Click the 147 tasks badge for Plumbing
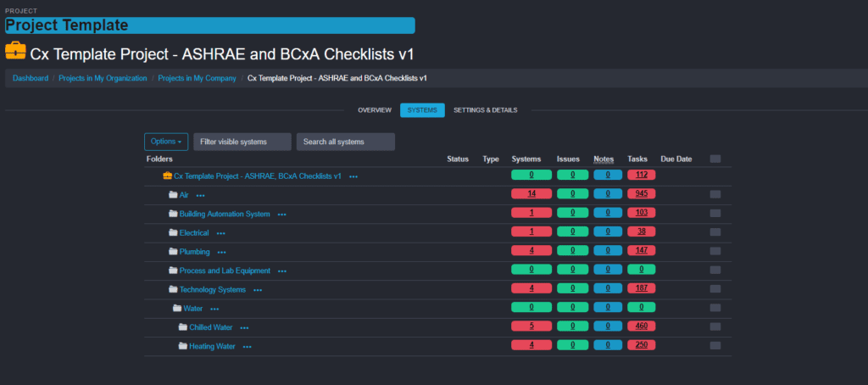 pos(642,250)
